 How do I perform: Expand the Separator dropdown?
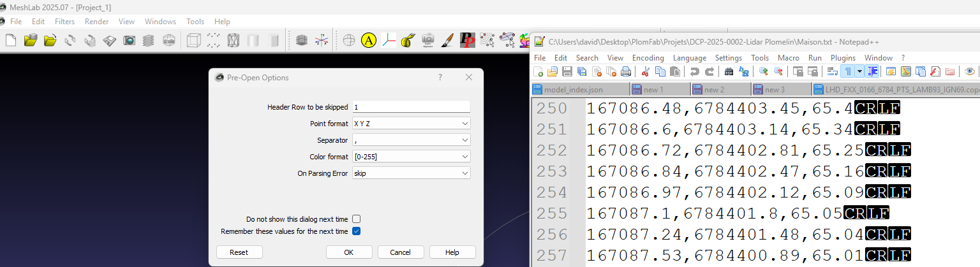tap(411, 140)
